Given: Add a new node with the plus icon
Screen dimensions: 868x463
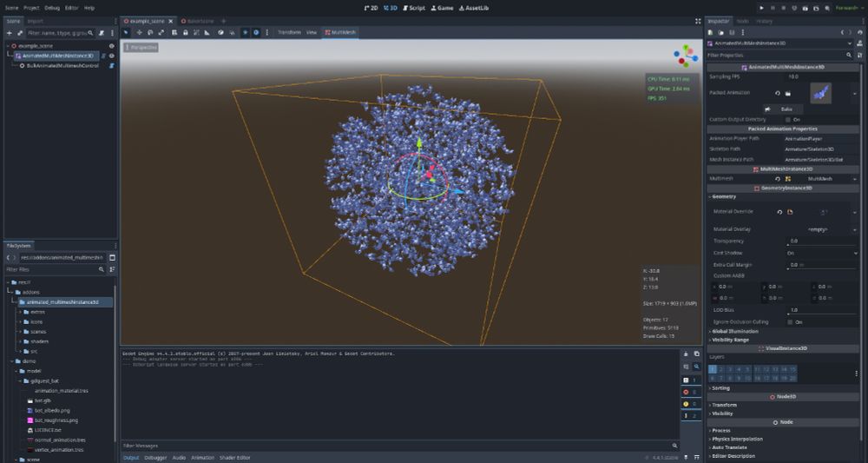Looking at the screenshot, I should [x=9, y=33].
